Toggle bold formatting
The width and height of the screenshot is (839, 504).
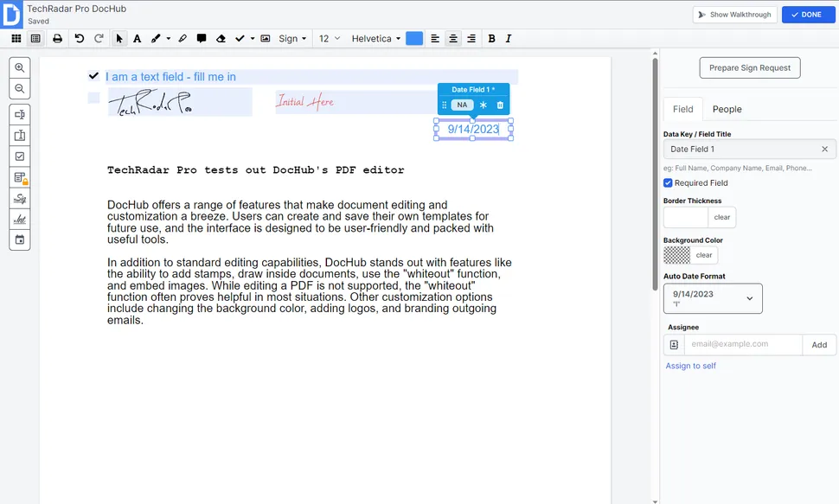pos(492,39)
